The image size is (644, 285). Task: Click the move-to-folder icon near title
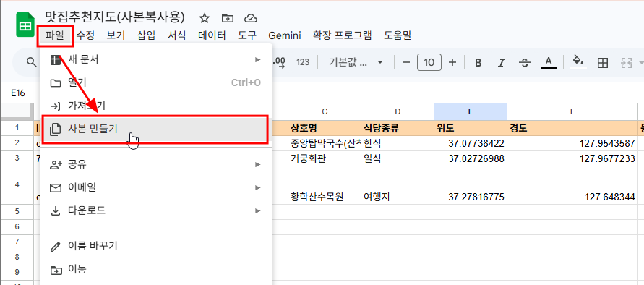pyautogui.click(x=227, y=18)
